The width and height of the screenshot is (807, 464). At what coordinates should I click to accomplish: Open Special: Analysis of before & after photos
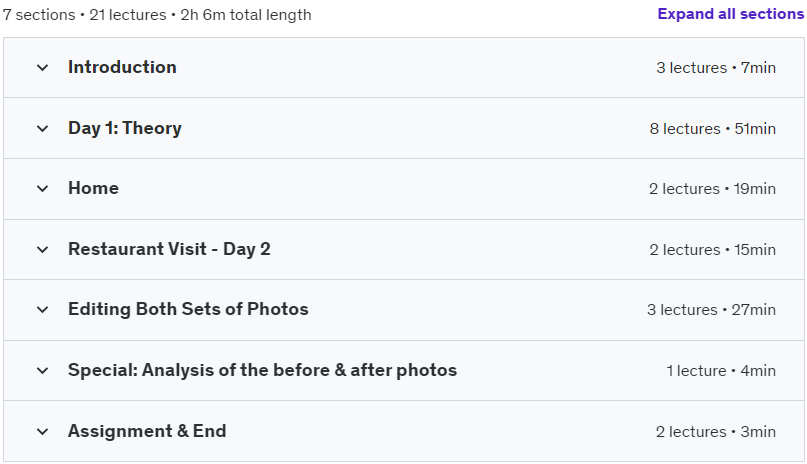coord(262,370)
